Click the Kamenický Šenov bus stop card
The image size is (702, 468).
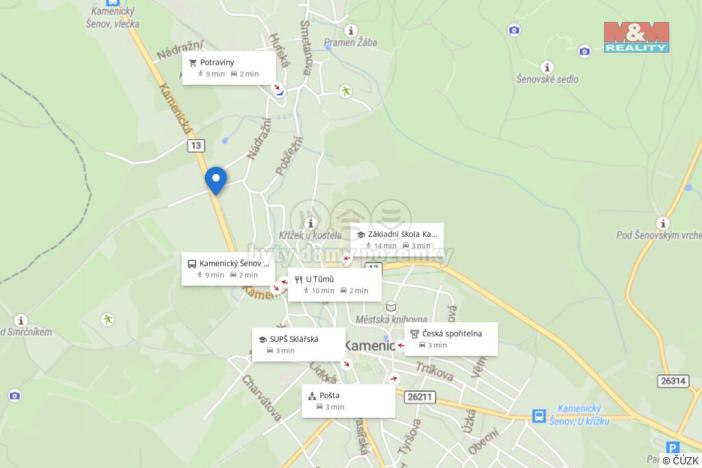tap(228, 269)
